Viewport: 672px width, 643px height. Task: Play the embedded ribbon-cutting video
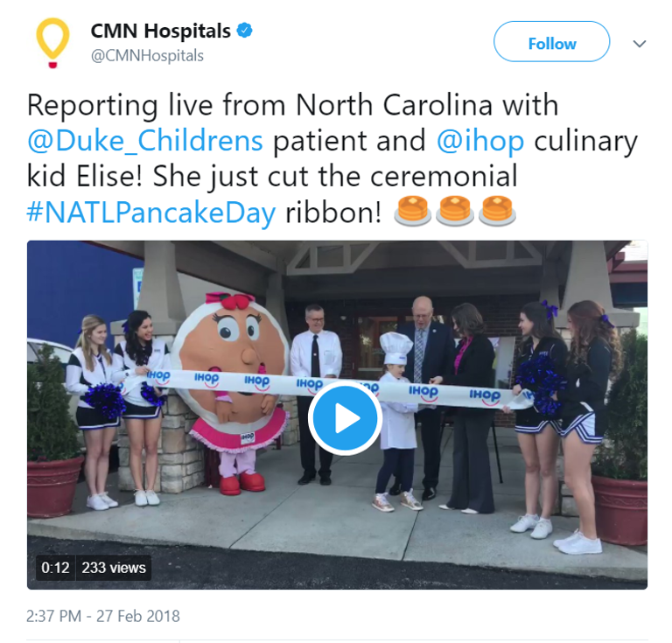[x=345, y=417]
